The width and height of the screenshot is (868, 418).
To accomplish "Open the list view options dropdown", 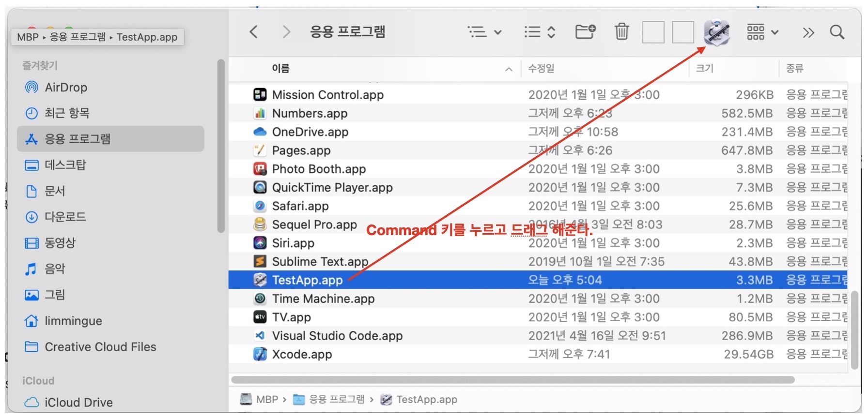I will (484, 32).
